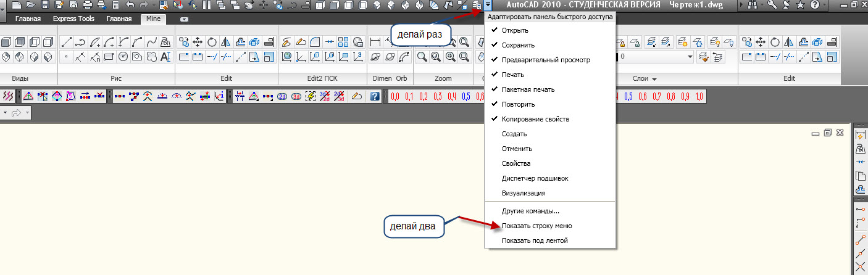This screenshot has height=275, width=868.
Task: Click the Rotate tool in Edit panel
Action: (x=212, y=43)
